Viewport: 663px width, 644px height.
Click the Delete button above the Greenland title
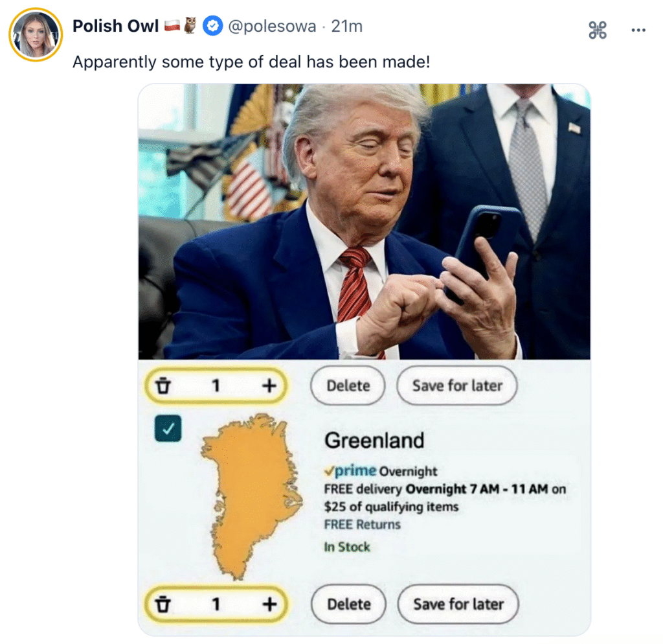click(348, 386)
